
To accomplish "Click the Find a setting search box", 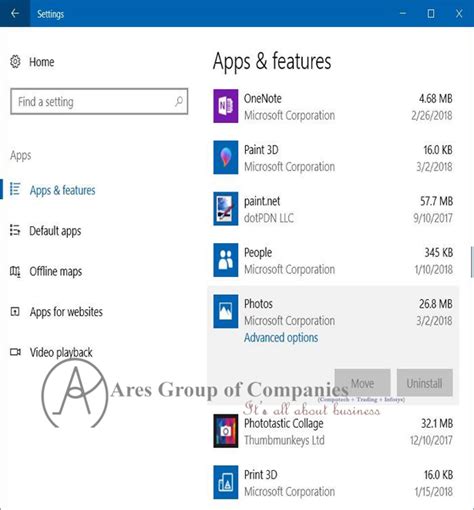I will coord(99,101).
